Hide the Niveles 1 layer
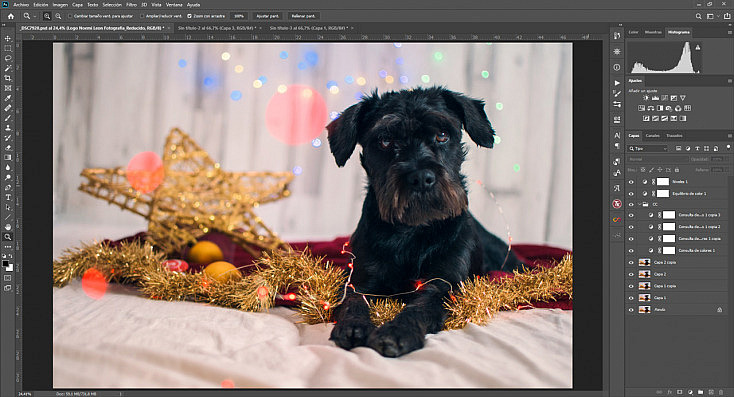734x397 pixels. tap(631, 182)
